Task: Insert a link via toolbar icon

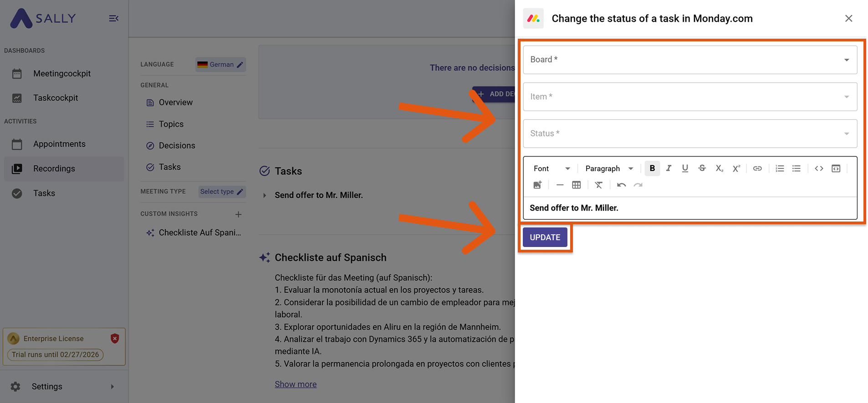Action: (x=757, y=168)
